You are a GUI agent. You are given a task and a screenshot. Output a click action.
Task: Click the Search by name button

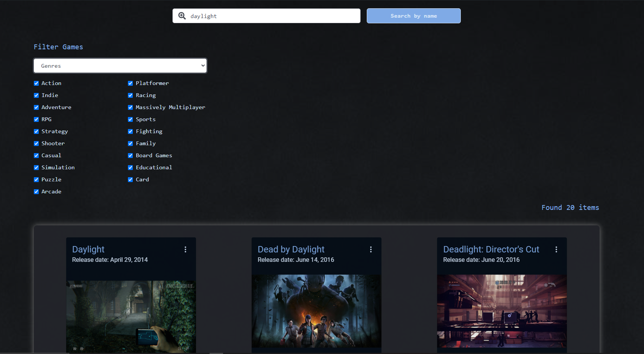pos(413,16)
